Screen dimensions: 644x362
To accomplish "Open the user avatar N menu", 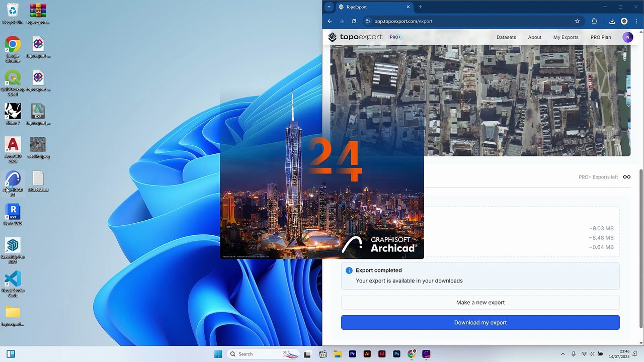I will click(627, 37).
